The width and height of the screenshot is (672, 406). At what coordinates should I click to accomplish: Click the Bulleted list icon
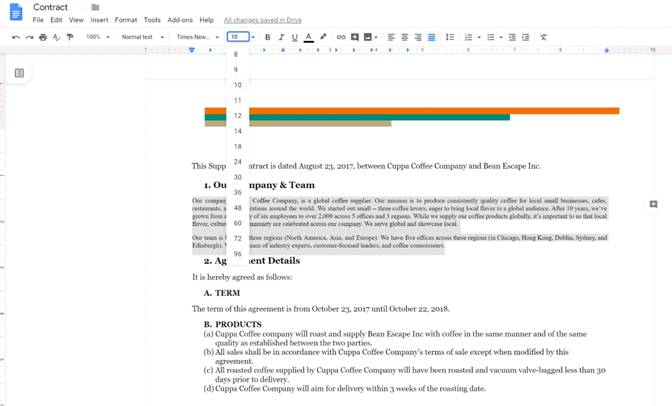click(x=491, y=37)
